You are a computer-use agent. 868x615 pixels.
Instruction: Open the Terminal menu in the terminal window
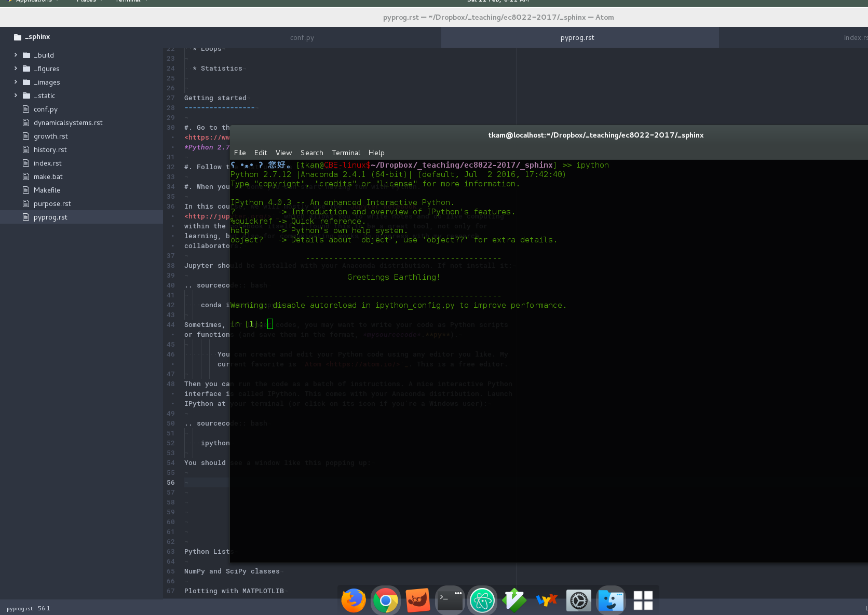(x=346, y=153)
